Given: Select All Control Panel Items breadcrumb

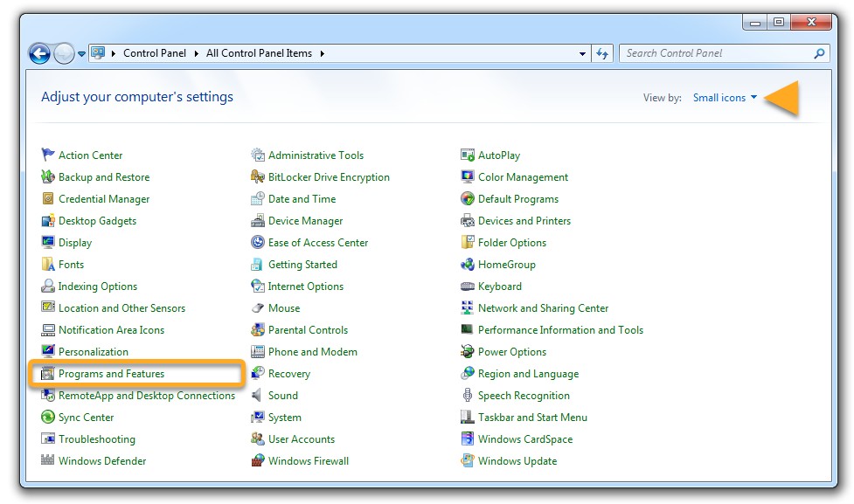Looking at the screenshot, I should click(x=259, y=53).
